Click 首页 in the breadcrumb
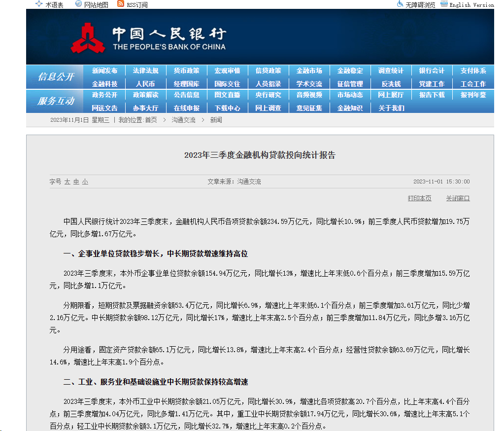The image size is (504, 431). (x=151, y=120)
